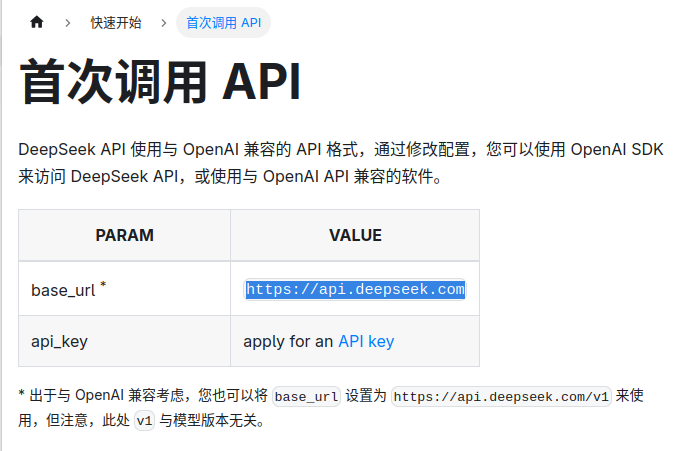The image size is (676, 451).
Task: Click the PARAM column header
Action: 124,235
